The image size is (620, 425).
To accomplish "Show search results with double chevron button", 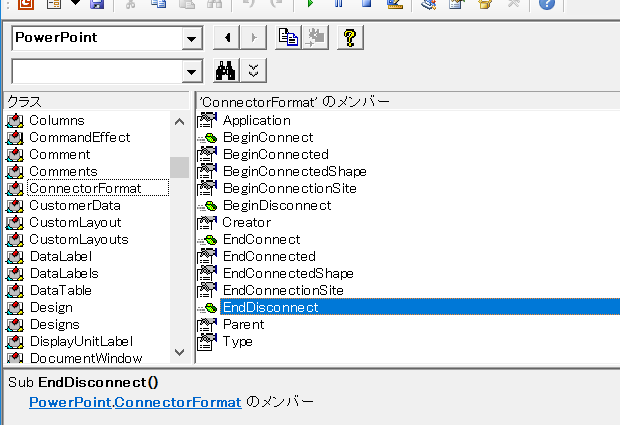I will (x=253, y=71).
